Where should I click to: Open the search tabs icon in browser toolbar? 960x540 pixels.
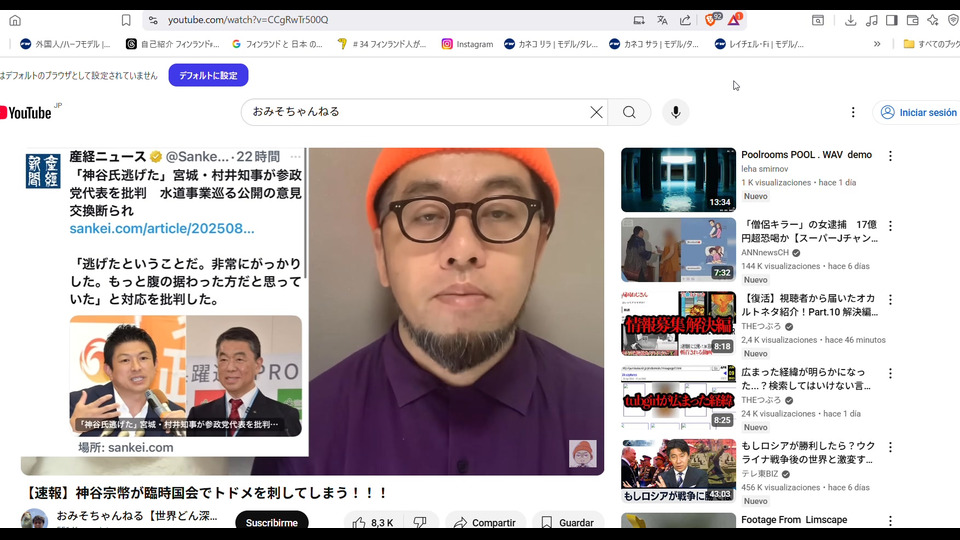(818, 20)
